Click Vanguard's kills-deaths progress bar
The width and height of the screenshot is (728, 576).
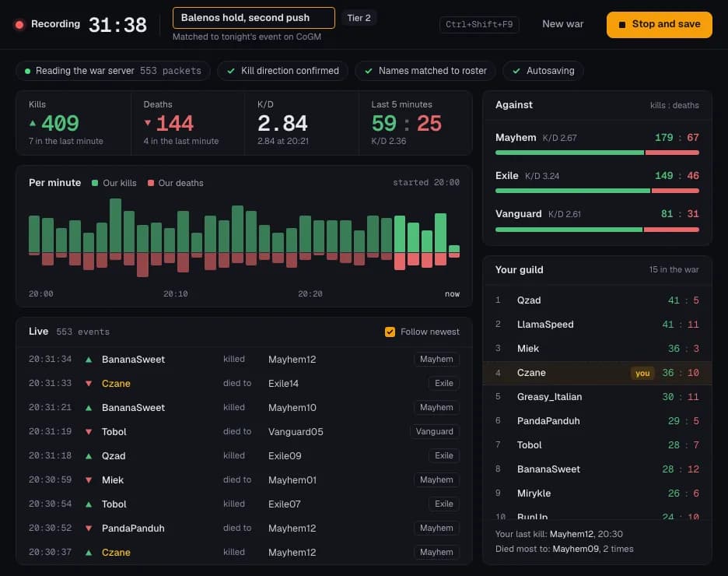pyautogui.click(x=597, y=230)
